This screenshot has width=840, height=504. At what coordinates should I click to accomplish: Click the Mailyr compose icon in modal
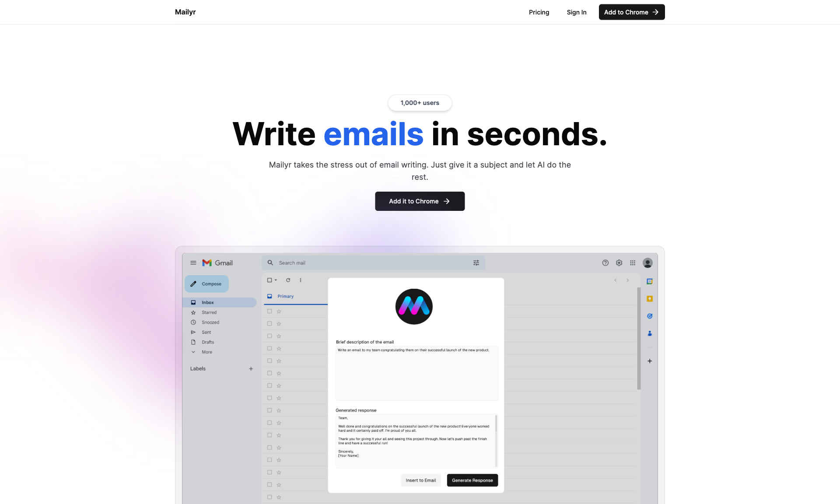click(414, 306)
